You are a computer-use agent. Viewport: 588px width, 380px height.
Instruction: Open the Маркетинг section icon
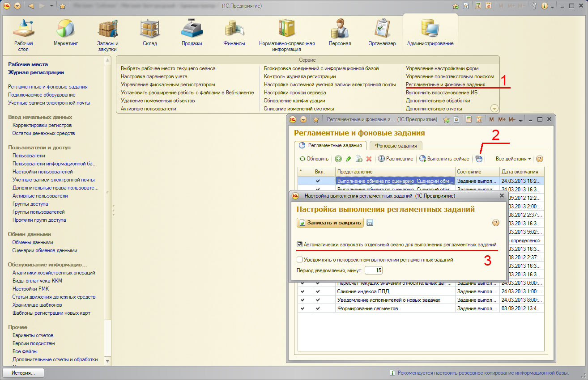point(65,29)
